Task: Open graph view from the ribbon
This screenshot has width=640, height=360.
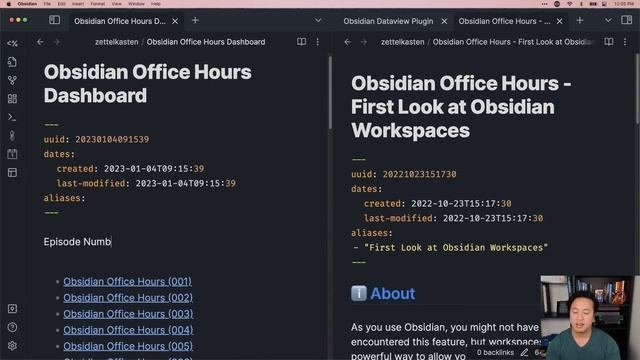Action: pos(12,80)
